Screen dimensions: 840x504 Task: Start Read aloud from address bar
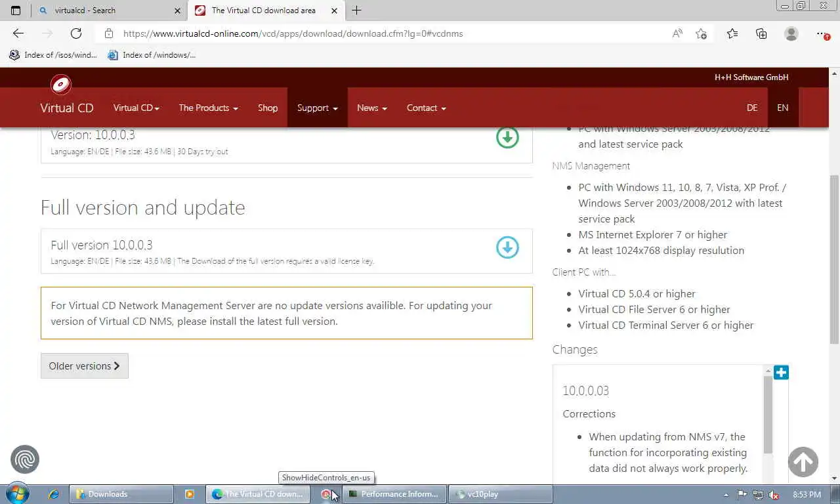pos(677,33)
